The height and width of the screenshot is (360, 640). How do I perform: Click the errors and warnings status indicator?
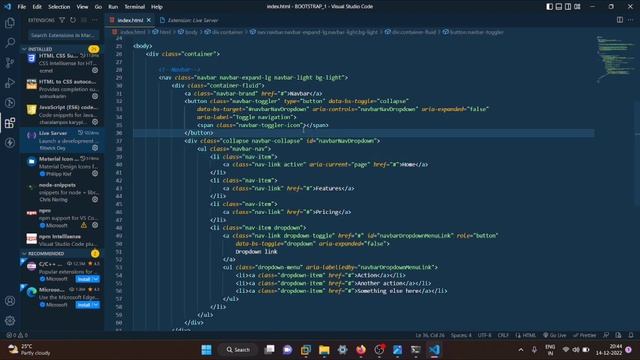pos(17,335)
